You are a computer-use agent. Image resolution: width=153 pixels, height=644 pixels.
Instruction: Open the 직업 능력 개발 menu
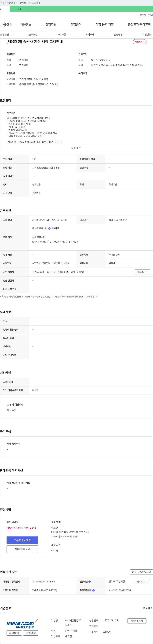[x=104, y=24]
